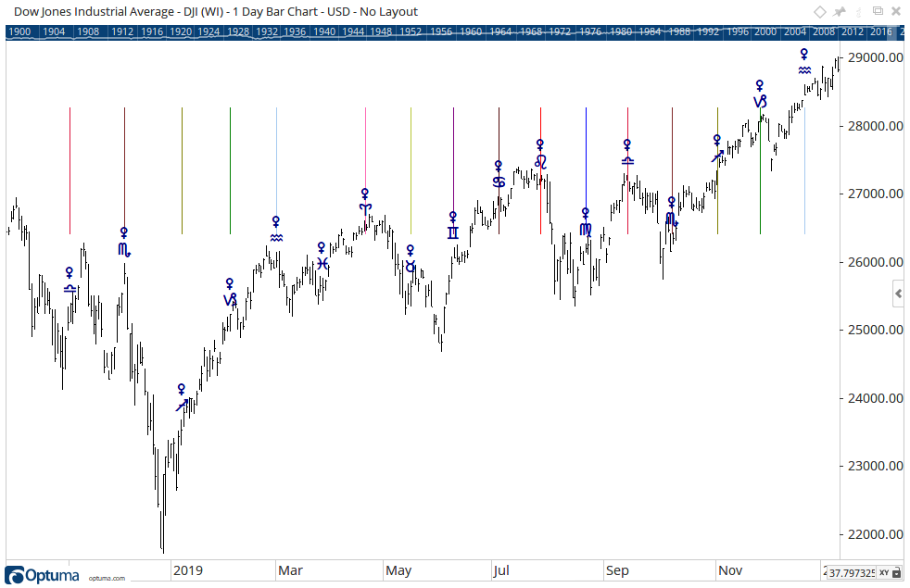Image resolution: width=910 pixels, height=588 pixels.
Task: Select Venus in Aquarius glyph near March 2019
Action: pos(276,229)
